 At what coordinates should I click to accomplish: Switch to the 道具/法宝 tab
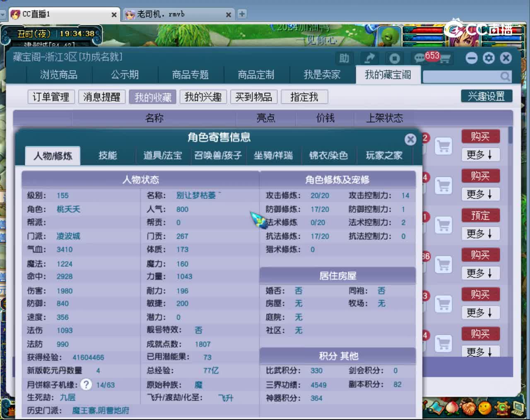[x=163, y=155]
